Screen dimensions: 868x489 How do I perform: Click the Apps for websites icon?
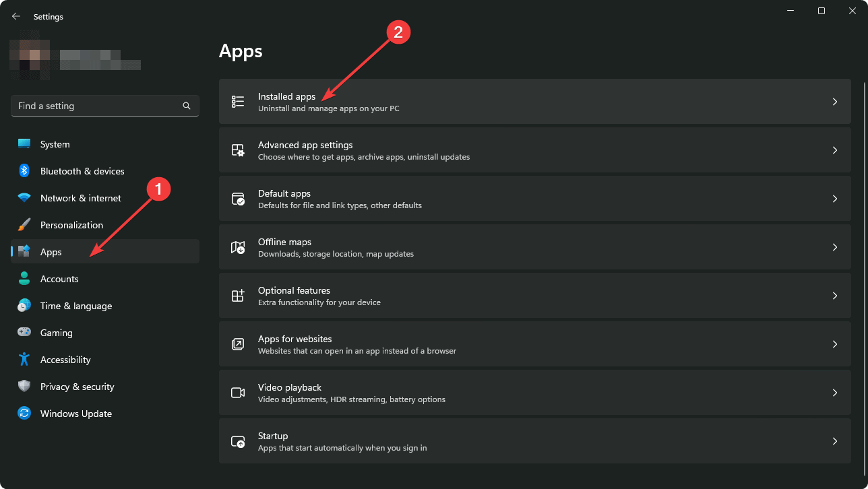pyautogui.click(x=238, y=344)
